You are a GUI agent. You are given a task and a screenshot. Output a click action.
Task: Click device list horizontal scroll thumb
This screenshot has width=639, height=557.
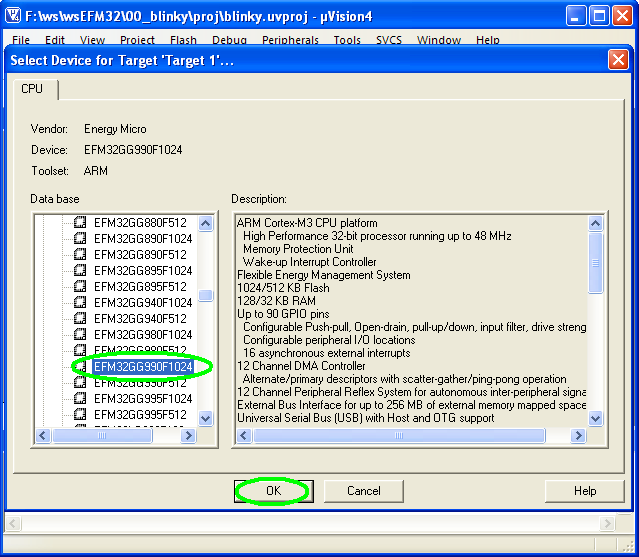(x=102, y=436)
